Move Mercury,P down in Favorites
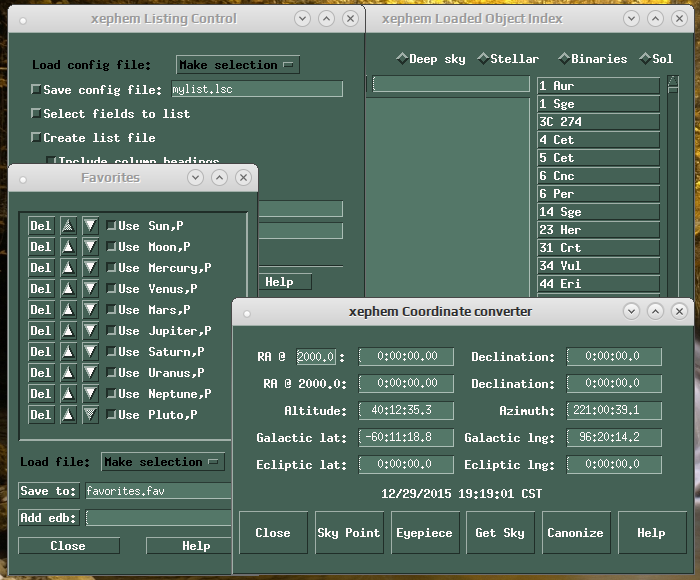The width and height of the screenshot is (700, 580). (x=90, y=267)
